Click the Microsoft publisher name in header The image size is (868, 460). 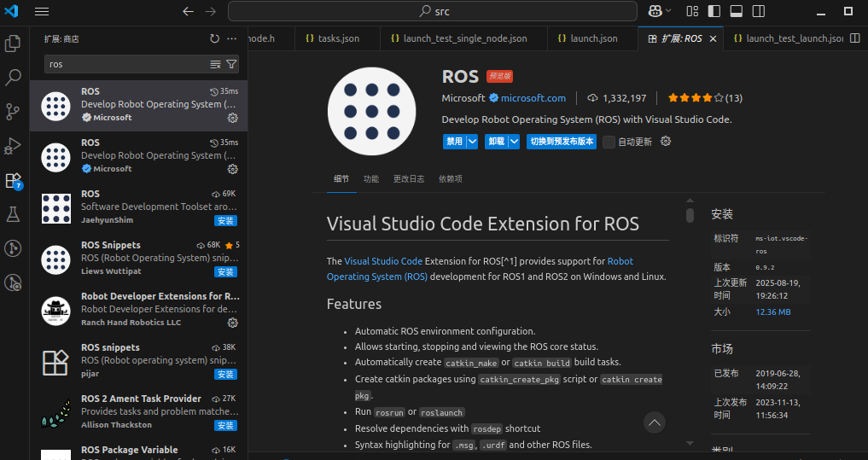click(463, 98)
